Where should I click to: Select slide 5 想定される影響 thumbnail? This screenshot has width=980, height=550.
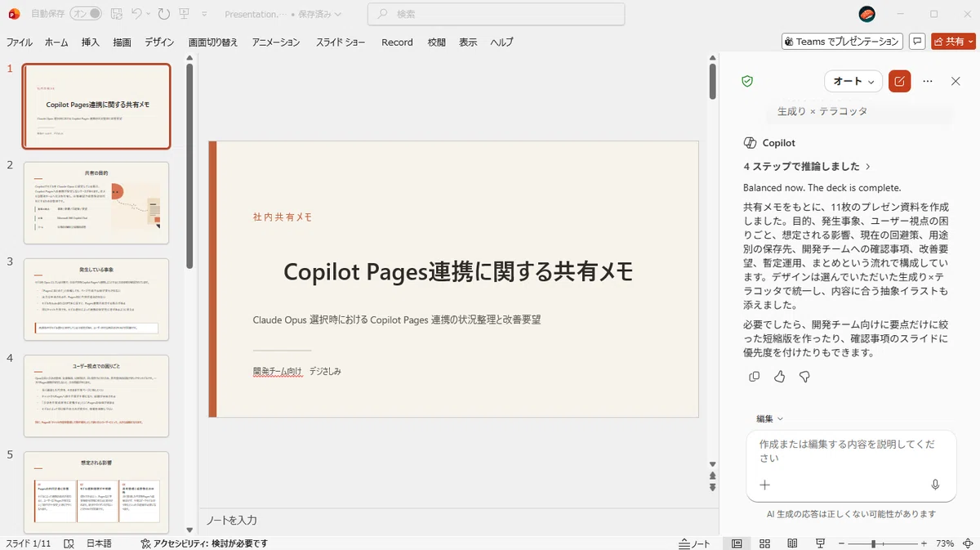96,492
